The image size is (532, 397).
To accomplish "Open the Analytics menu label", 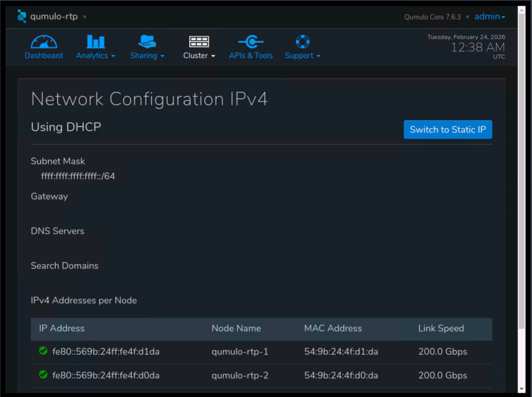I will click(x=92, y=55).
